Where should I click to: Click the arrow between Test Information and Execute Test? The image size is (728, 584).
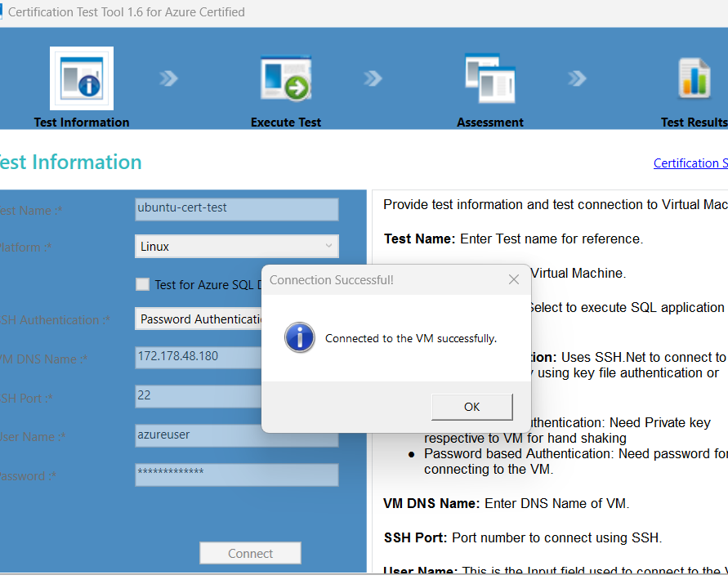tap(168, 78)
